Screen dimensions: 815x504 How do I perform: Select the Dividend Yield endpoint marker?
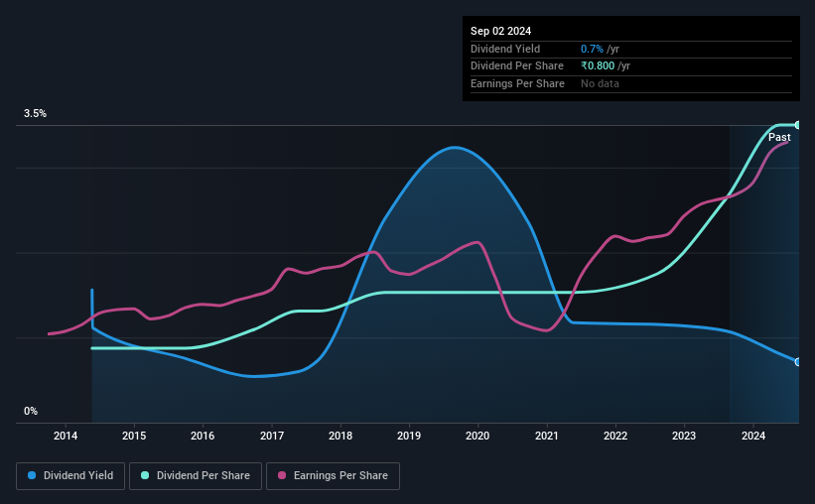[798, 362]
